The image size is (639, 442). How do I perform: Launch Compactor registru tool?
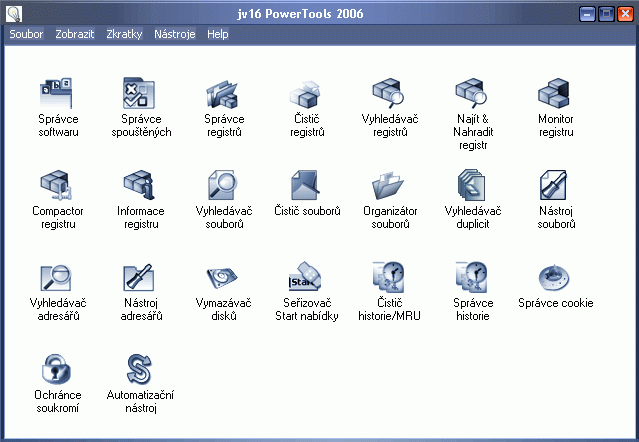tap(57, 185)
